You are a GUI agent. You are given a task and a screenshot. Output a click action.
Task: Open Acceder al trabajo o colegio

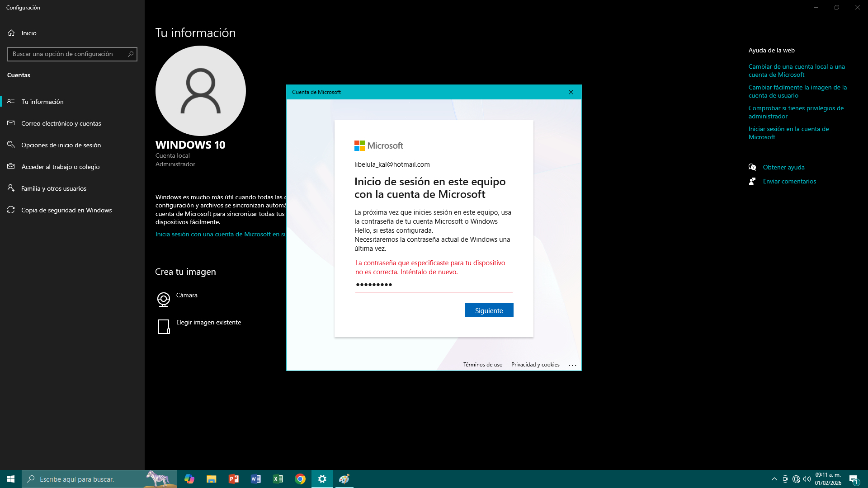(72, 167)
